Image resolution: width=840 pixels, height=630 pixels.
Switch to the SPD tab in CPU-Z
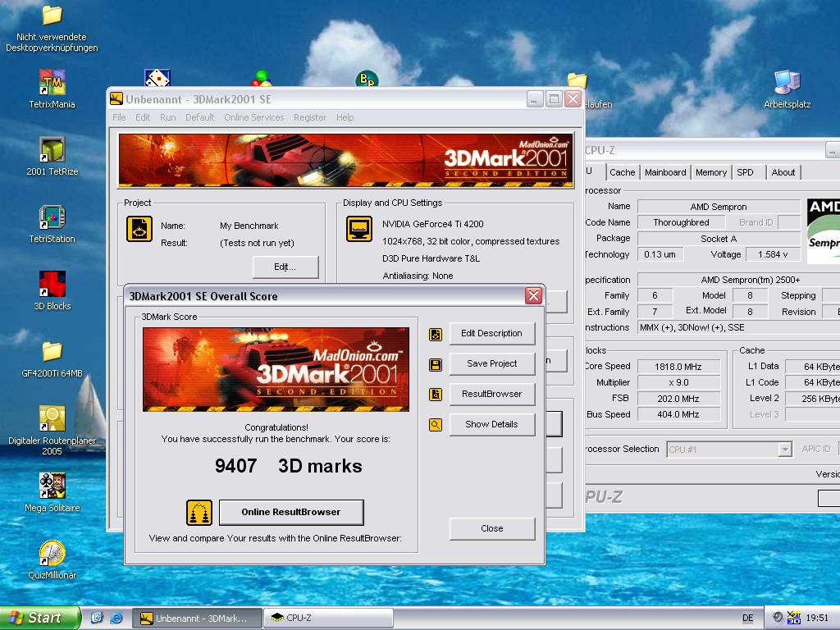pyautogui.click(x=745, y=172)
